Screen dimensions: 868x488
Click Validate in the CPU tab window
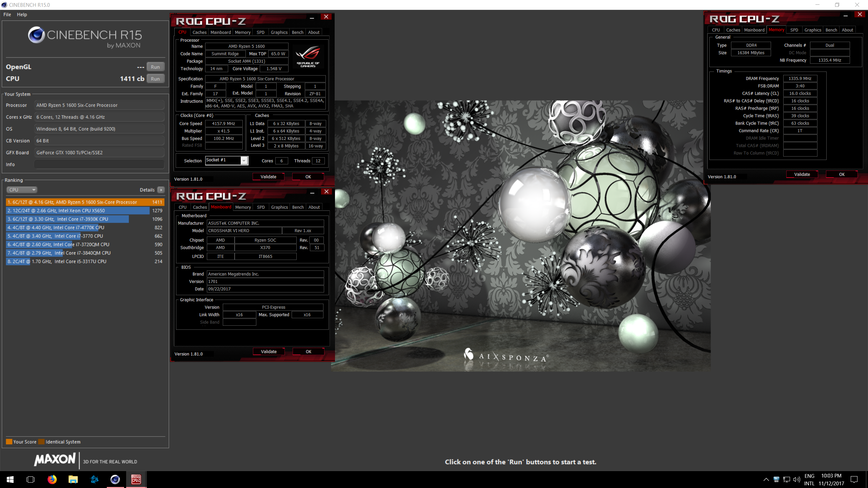pyautogui.click(x=268, y=177)
